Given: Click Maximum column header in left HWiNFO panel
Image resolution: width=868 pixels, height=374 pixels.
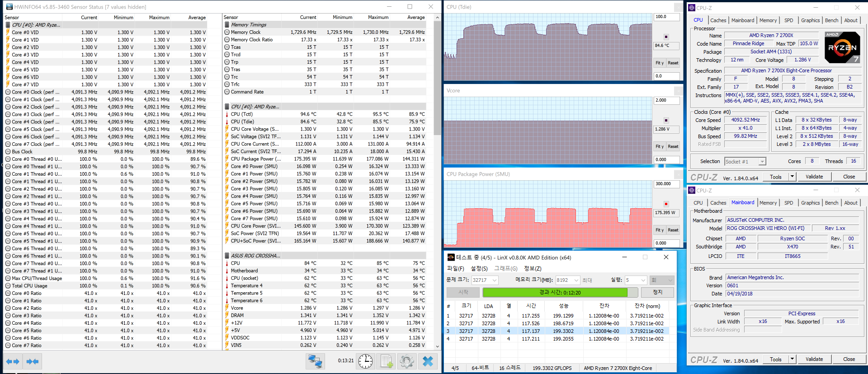Looking at the screenshot, I should click(x=159, y=18).
